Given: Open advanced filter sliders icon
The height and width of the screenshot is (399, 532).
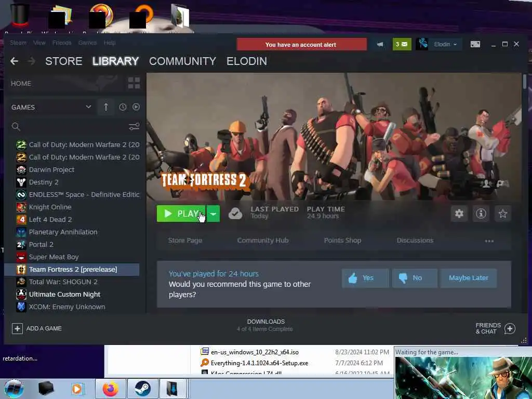Looking at the screenshot, I should click(x=134, y=127).
